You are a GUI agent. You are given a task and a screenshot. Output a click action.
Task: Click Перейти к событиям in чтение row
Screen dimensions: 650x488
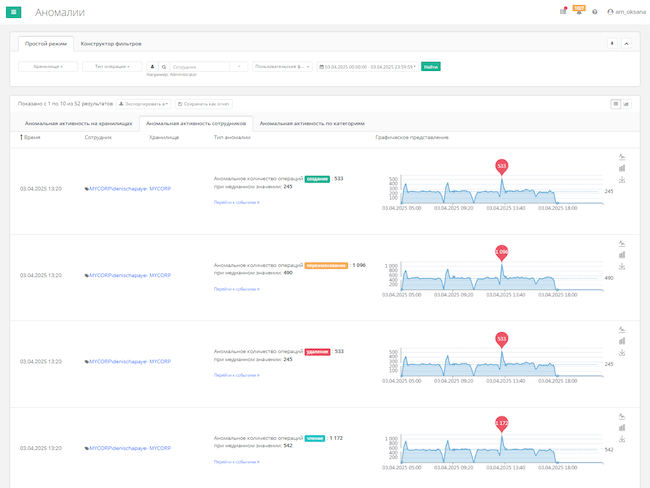pyautogui.click(x=237, y=462)
